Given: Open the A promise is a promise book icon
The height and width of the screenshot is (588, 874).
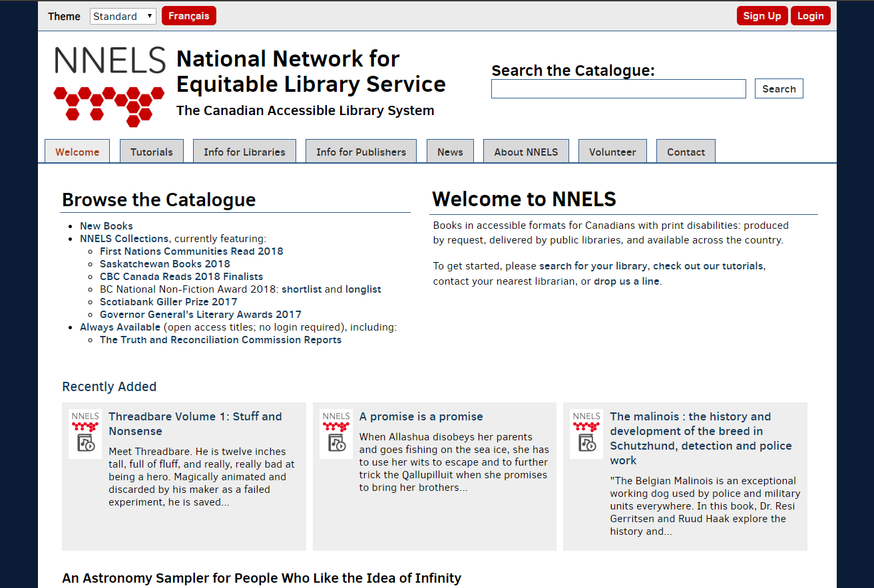Looking at the screenshot, I should point(336,434).
